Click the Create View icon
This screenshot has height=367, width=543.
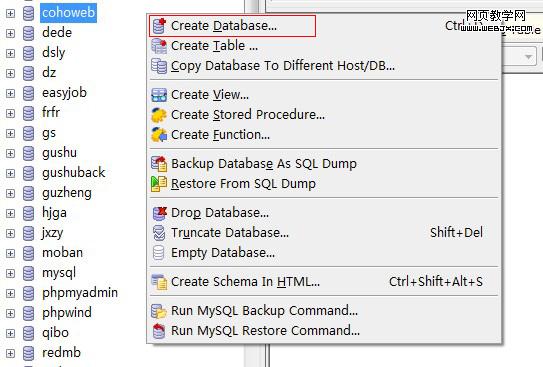click(x=159, y=95)
